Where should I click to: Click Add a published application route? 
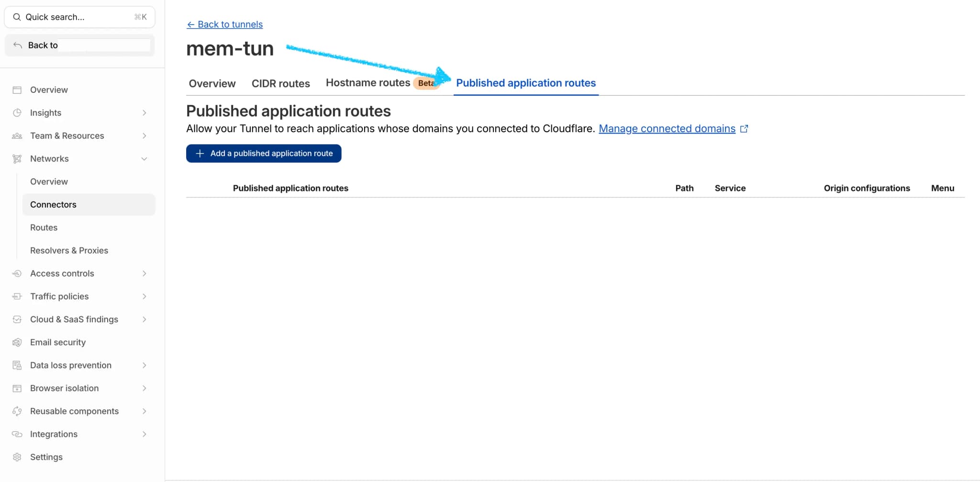pos(263,153)
